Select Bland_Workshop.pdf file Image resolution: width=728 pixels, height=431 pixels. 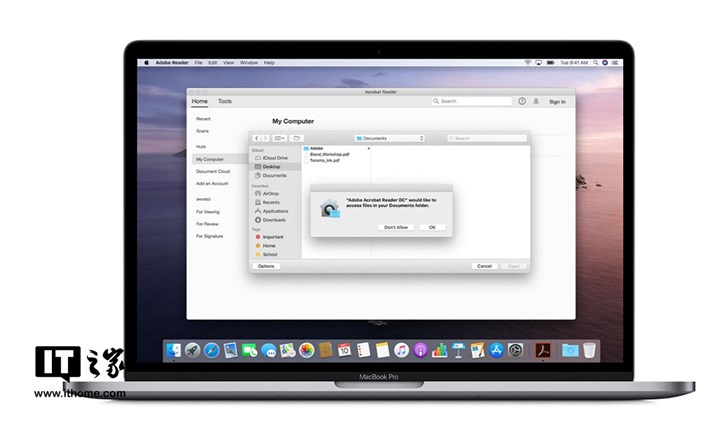330,154
